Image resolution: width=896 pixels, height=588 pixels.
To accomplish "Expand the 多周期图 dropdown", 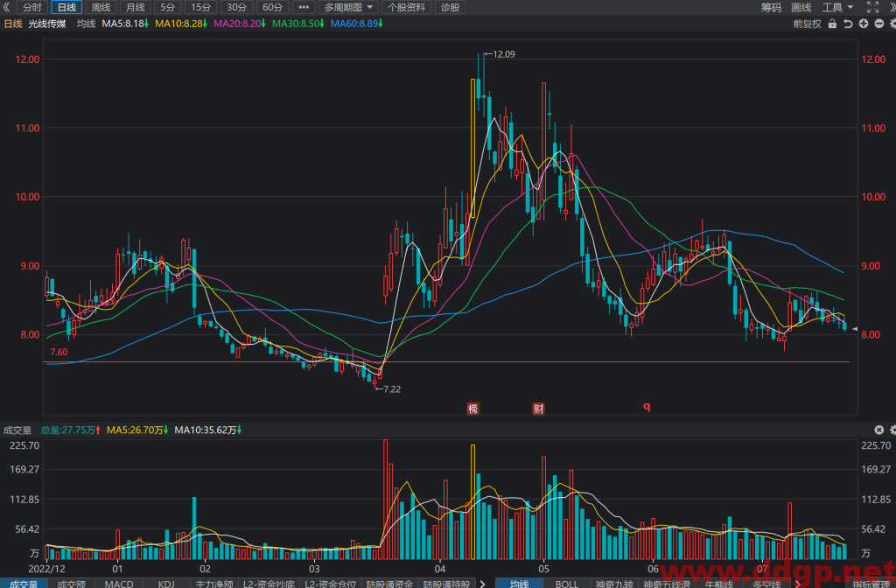I will click(348, 7).
